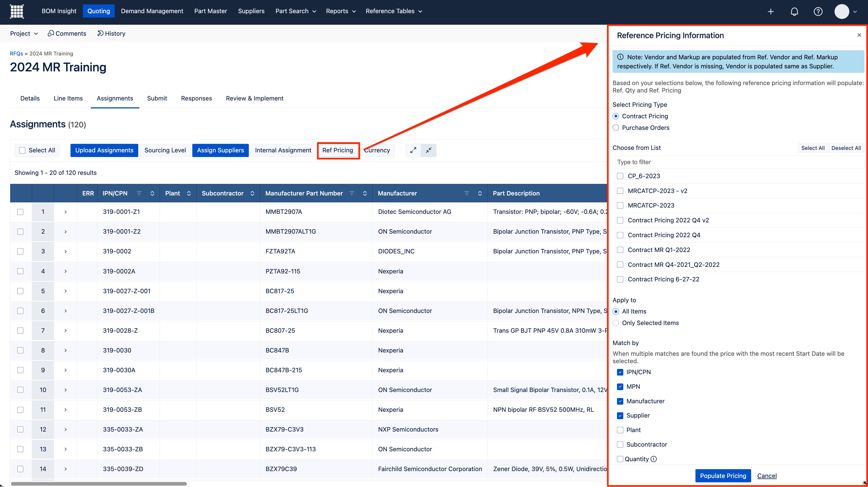Uncheck the MPN match checkbox
Screen dimensions: 868x487
(x=620, y=387)
